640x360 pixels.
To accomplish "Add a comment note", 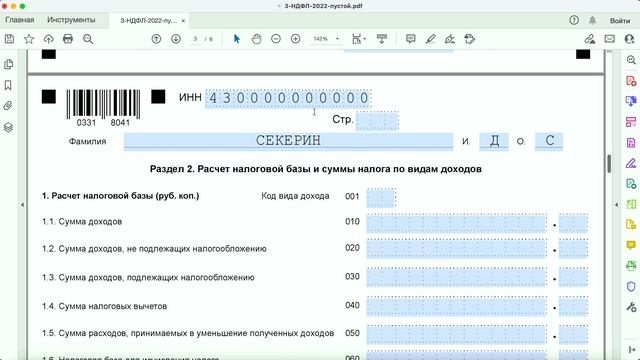I will pos(411,39).
